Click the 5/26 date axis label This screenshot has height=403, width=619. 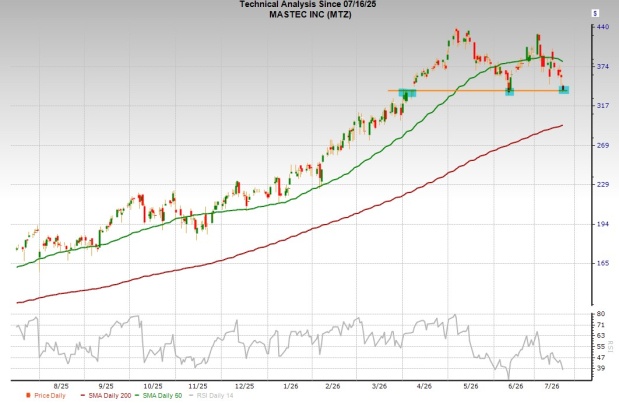[x=471, y=386]
